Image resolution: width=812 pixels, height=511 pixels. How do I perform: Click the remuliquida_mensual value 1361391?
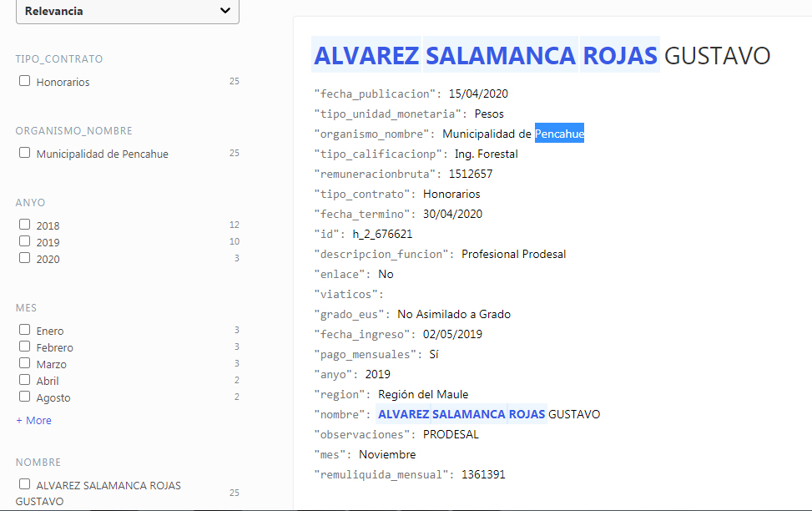click(483, 475)
